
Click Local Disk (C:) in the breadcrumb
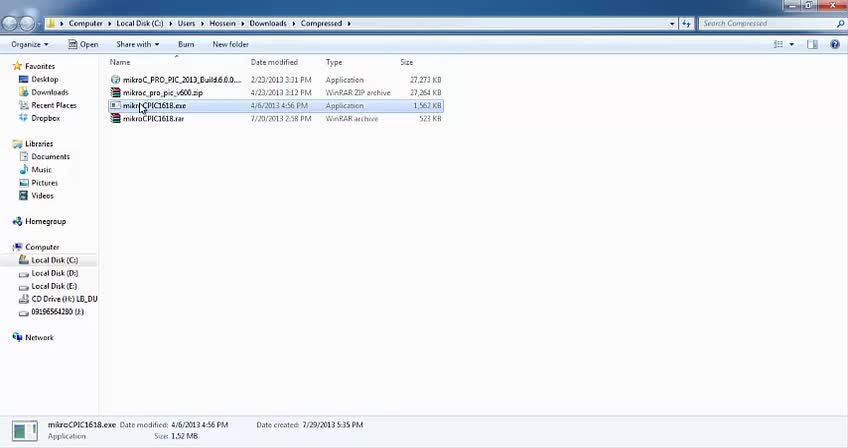[x=140, y=23]
